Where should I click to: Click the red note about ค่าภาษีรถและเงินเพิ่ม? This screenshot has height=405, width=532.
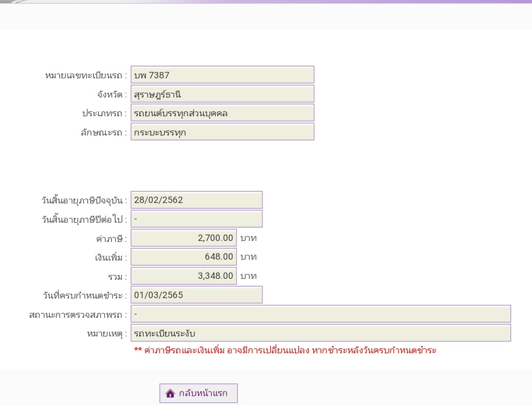pyautogui.click(x=285, y=350)
